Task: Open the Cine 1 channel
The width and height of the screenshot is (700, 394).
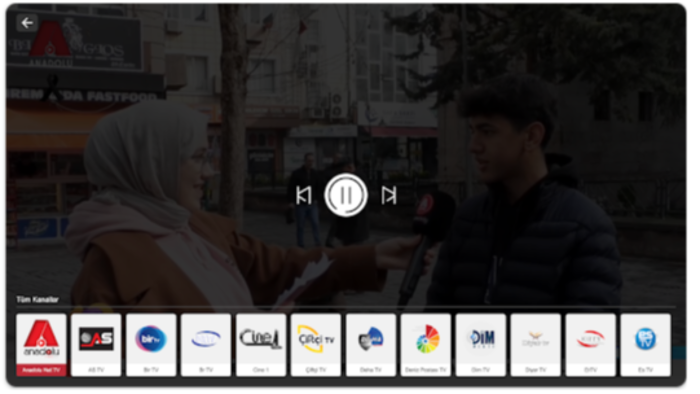Action: point(261,345)
